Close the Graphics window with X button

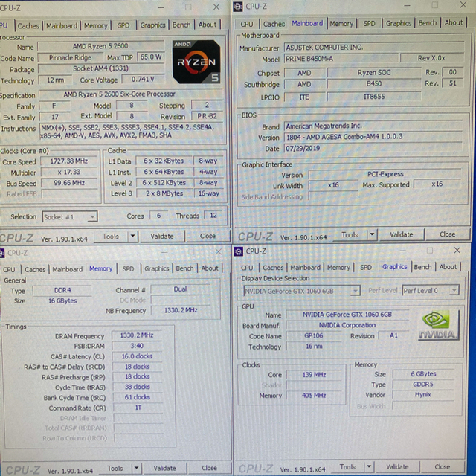(x=457, y=251)
